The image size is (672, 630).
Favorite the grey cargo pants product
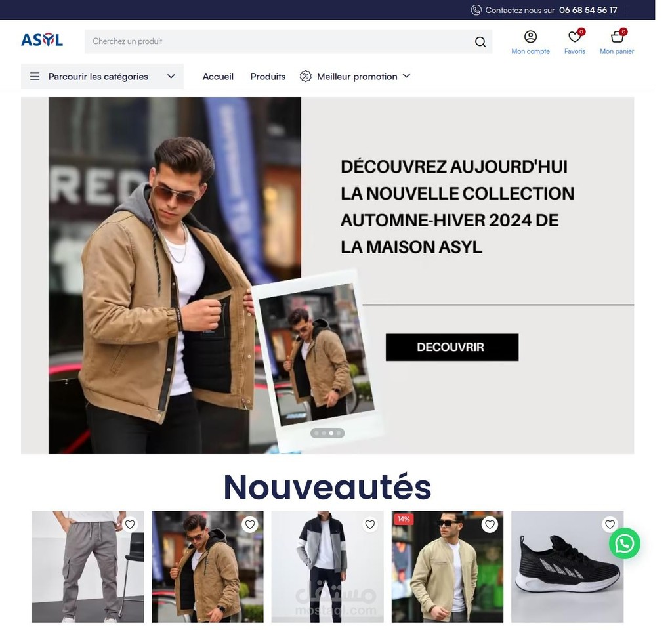130,524
